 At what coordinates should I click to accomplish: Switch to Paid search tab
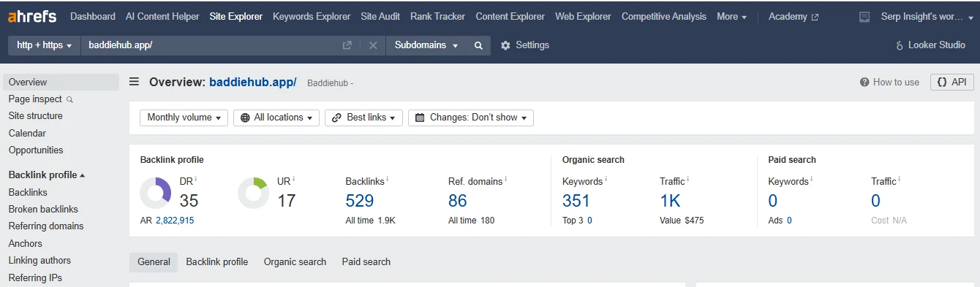366,262
